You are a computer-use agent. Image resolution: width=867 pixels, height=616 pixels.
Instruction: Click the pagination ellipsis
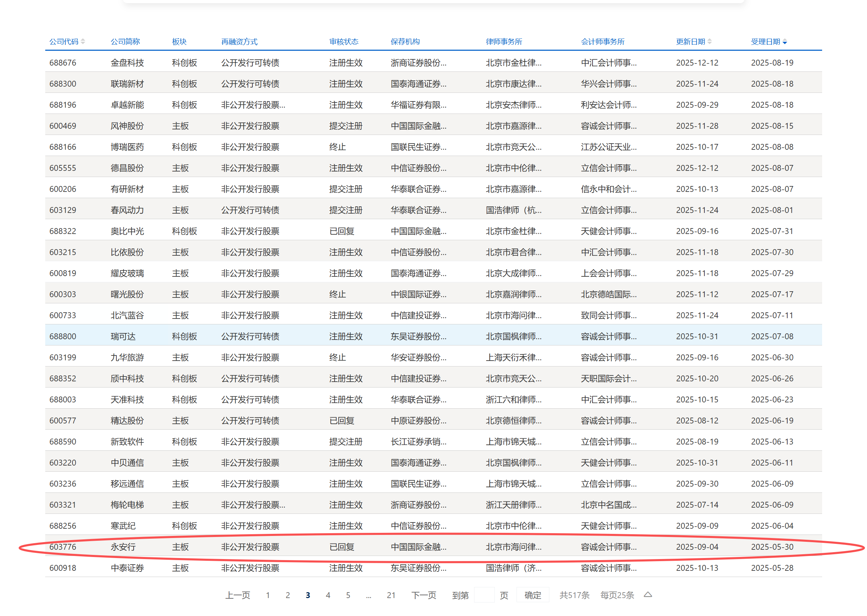click(368, 595)
